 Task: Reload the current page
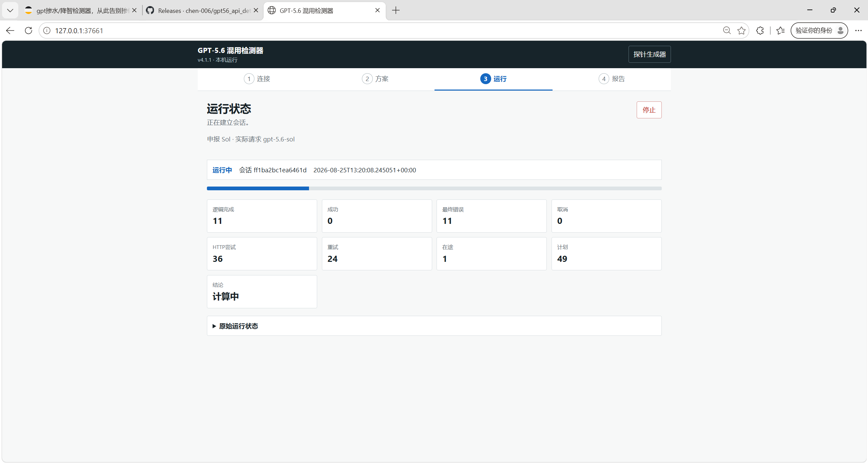click(28, 31)
